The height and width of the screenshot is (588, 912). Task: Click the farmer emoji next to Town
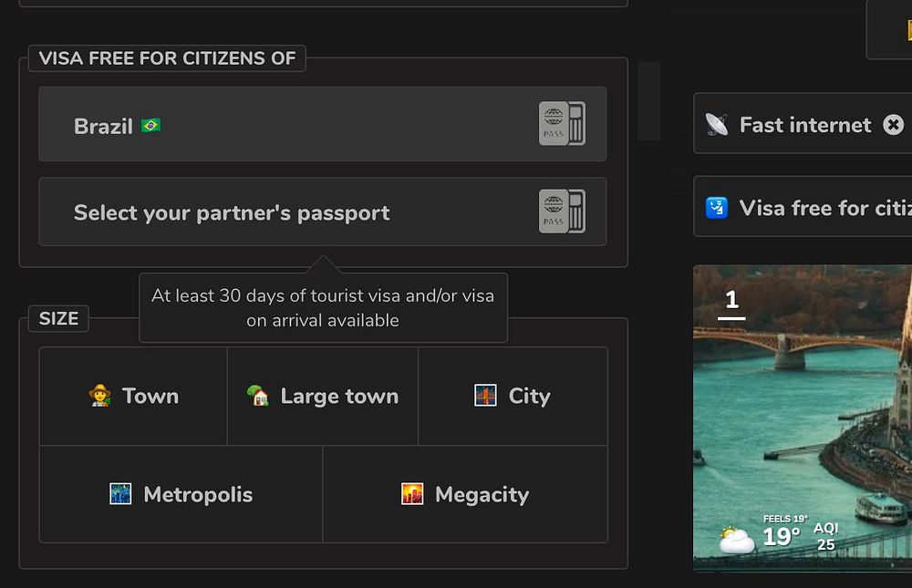(100, 396)
